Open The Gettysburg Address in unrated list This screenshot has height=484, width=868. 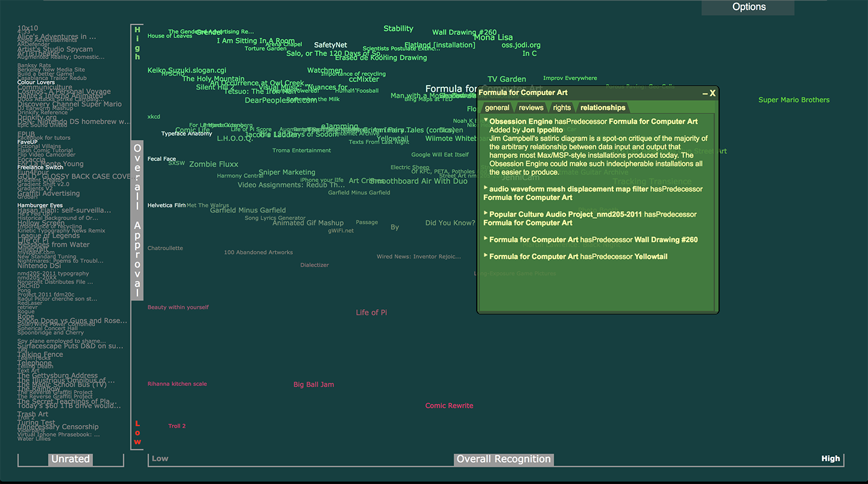(57, 376)
